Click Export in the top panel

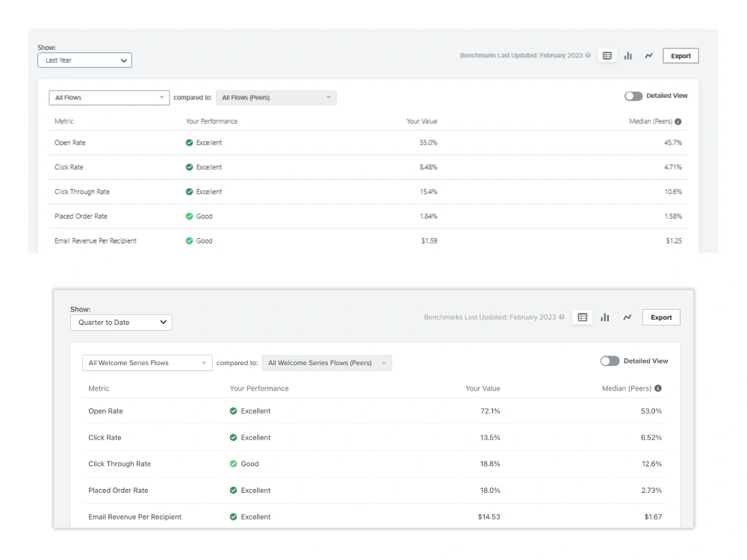point(680,55)
